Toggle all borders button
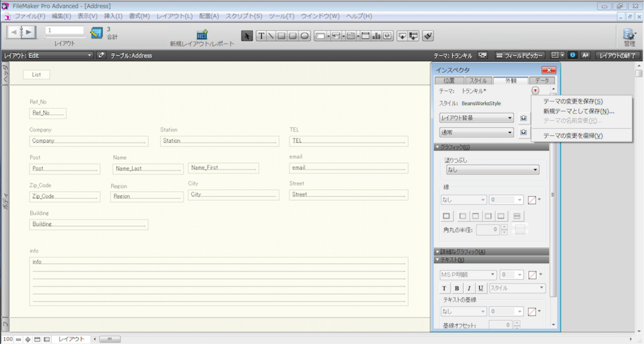 [x=447, y=216]
